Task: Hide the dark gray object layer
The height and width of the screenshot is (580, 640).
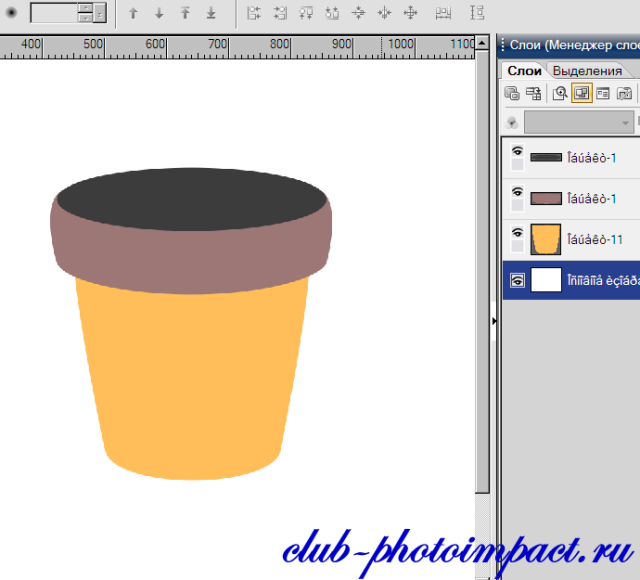Action: click(x=517, y=151)
